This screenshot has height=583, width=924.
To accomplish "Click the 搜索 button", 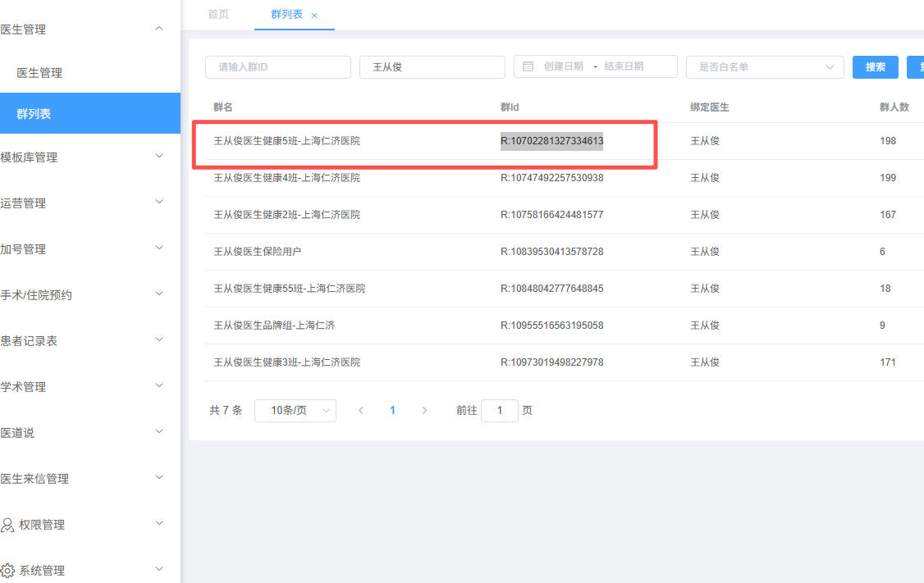I will (875, 67).
